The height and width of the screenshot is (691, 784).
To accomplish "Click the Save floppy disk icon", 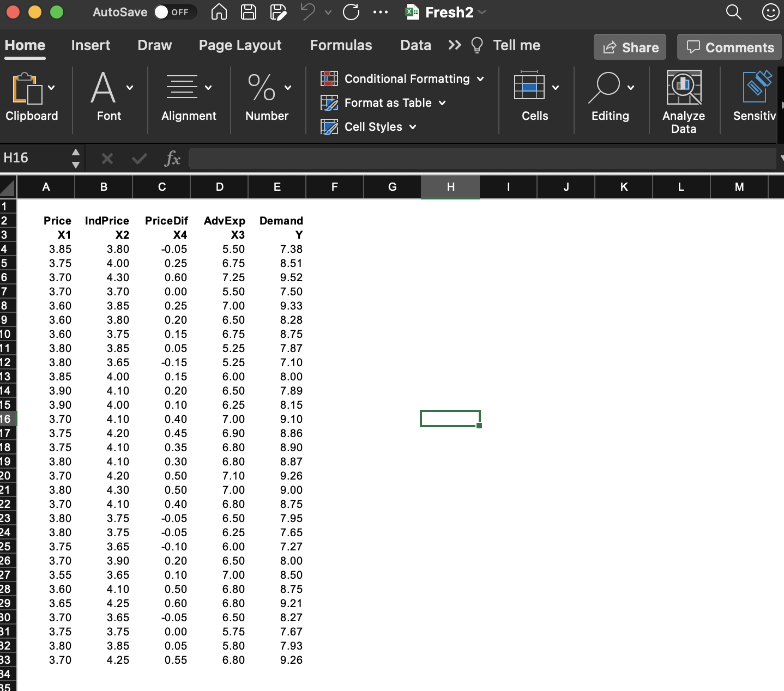I will [249, 12].
